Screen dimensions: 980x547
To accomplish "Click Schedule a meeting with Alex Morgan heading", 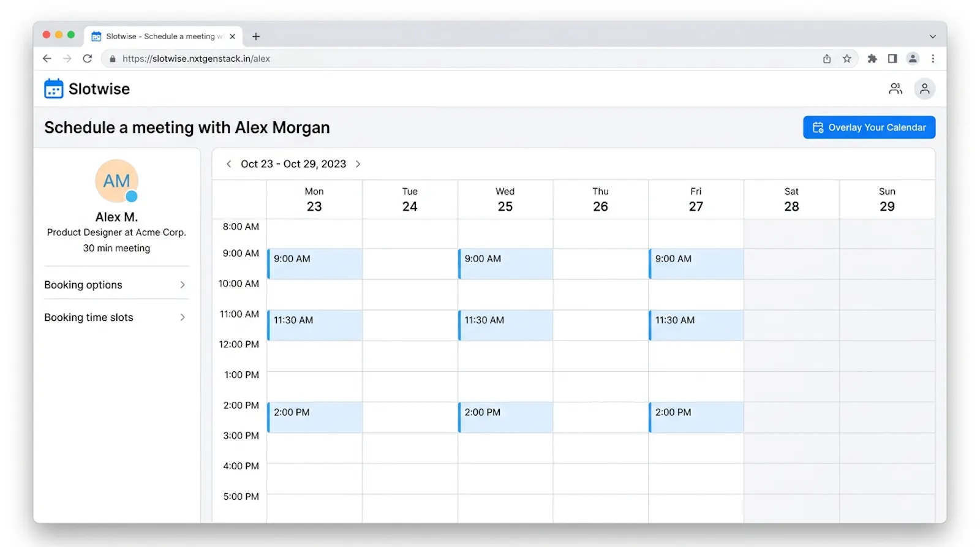I will point(187,127).
